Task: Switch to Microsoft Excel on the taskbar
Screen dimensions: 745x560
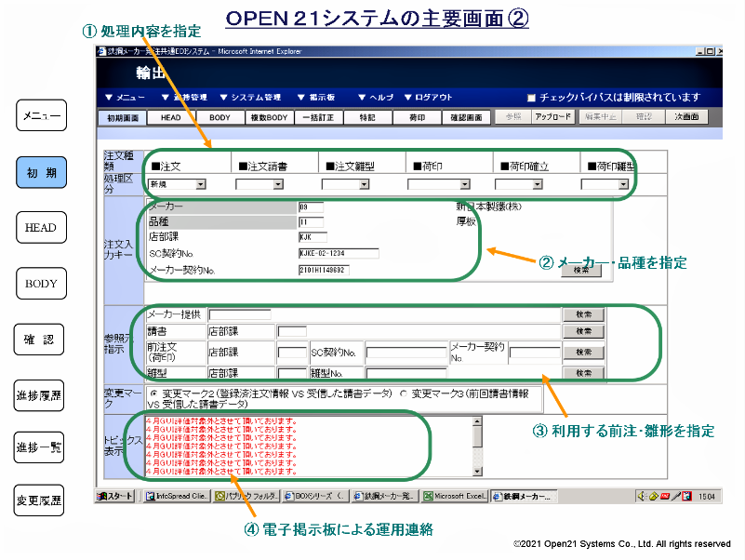Action: click(x=455, y=497)
